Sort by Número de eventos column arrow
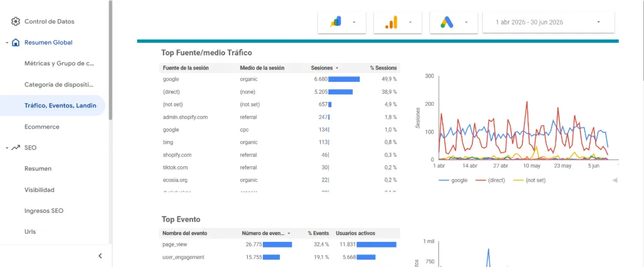This screenshot has width=644, height=267. coord(289,233)
